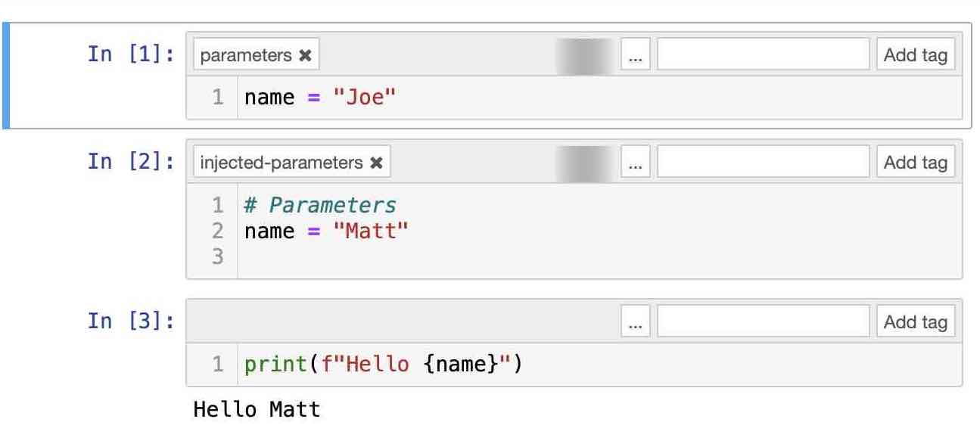The height and width of the screenshot is (444, 980).
Task: Focus the tag input field of cell In [2]
Action: point(763,163)
